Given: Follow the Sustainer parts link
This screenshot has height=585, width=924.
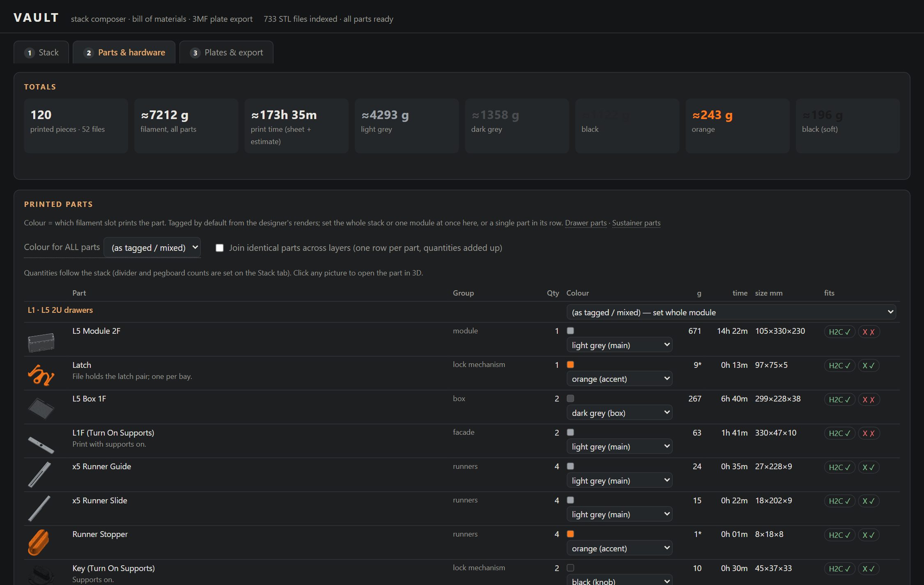Looking at the screenshot, I should (x=636, y=223).
